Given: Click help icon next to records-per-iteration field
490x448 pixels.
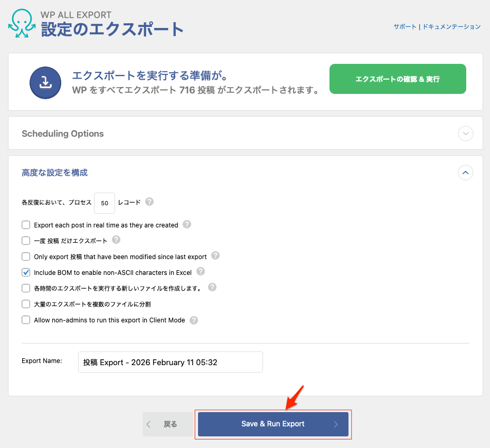Looking at the screenshot, I should click(x=149, y=202).
